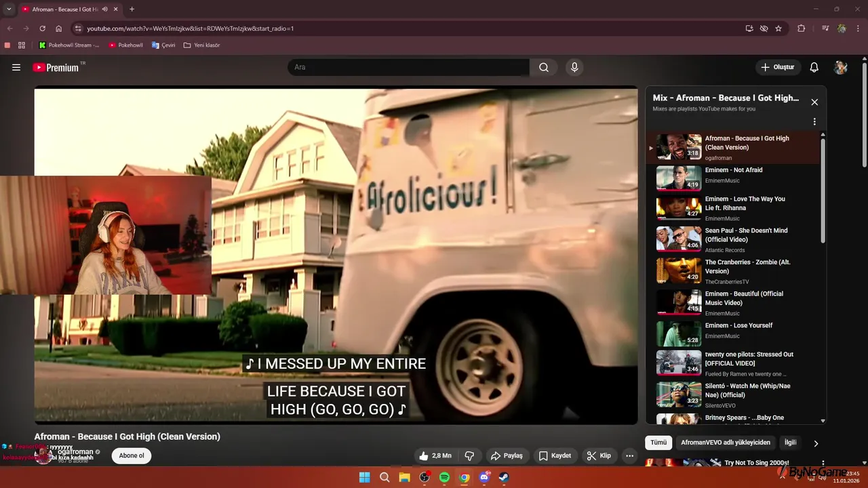This screenshot has width=868, height=488.
Task: Save the video with Kaydet
Action: coord(555,455)
